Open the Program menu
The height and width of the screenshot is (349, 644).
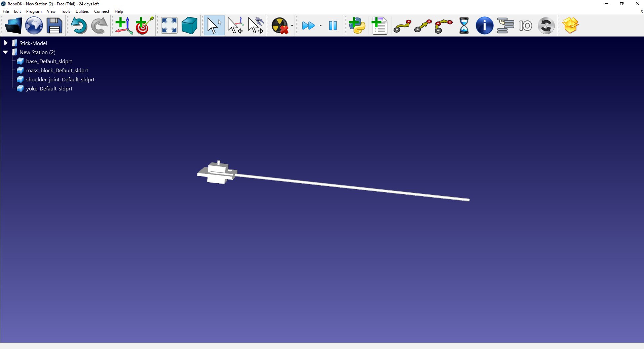pos(34,11)
